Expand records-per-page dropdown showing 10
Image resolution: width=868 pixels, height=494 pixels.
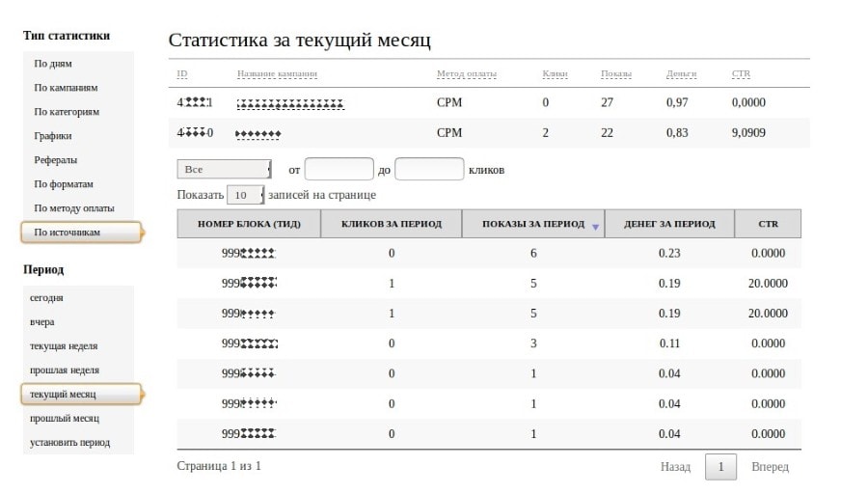point(245,195)
